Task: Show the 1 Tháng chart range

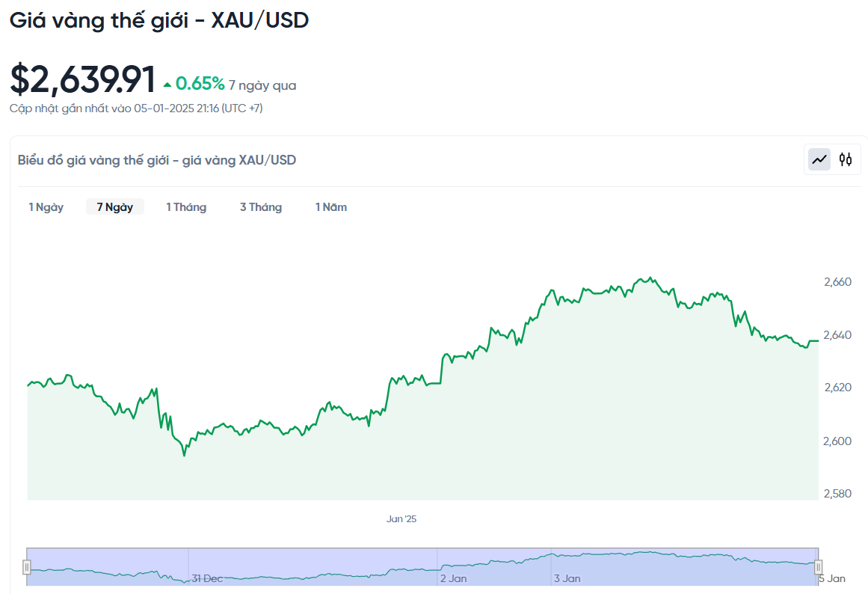Action: click(186, 207)
